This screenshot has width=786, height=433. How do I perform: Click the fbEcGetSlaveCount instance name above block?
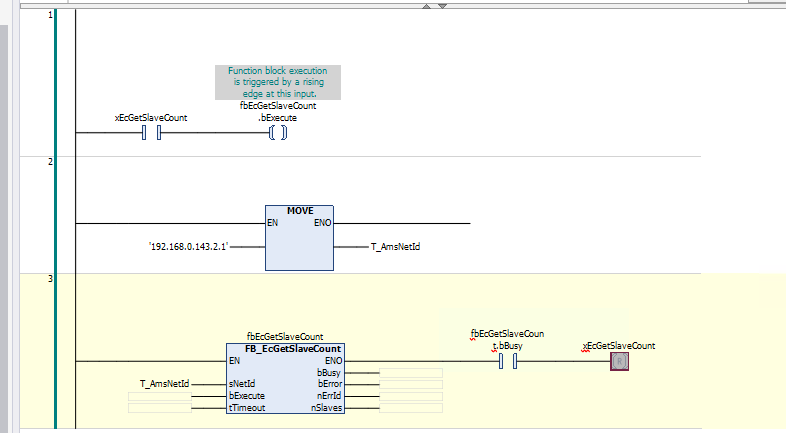click(285, 337)
